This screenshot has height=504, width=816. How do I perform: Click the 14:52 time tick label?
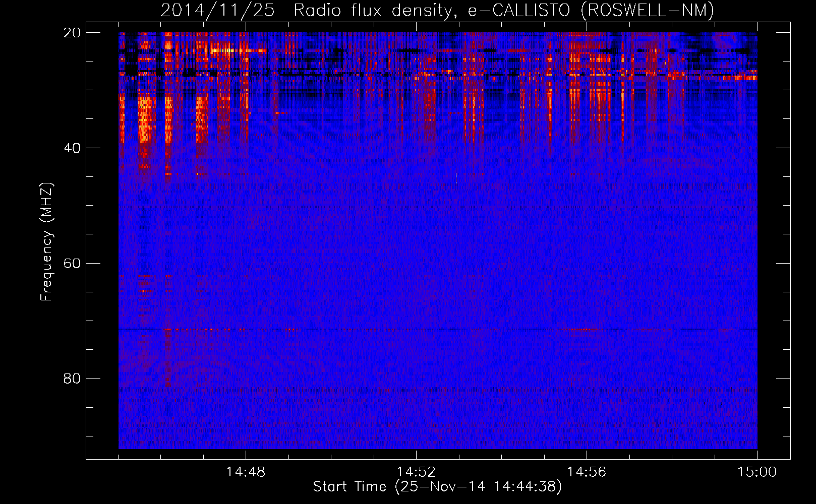tap(416, 472)
